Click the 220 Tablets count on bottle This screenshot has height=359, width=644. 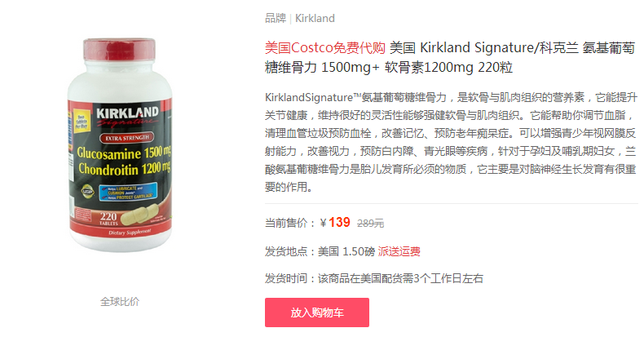tap(109, 219)
